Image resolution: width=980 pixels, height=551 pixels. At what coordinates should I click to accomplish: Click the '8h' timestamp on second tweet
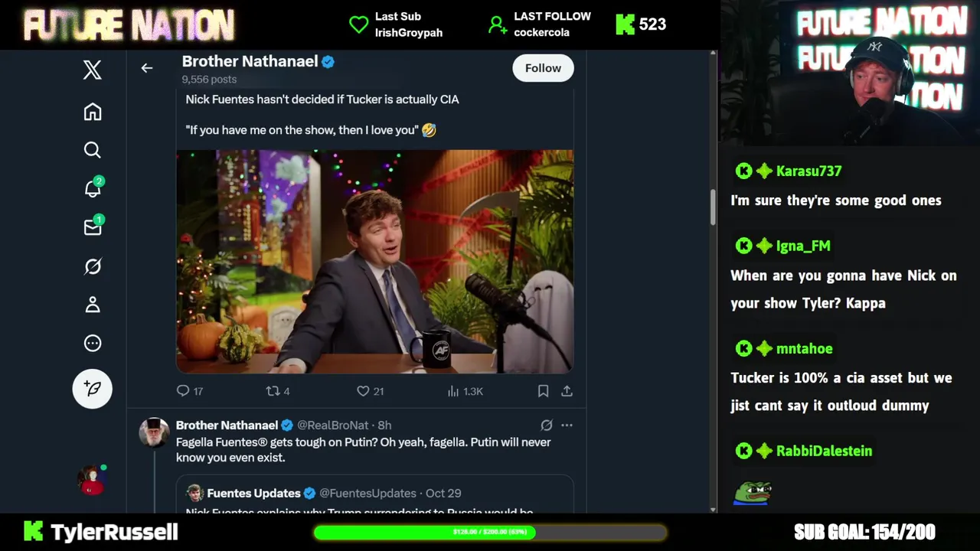[x=384, y=425]
